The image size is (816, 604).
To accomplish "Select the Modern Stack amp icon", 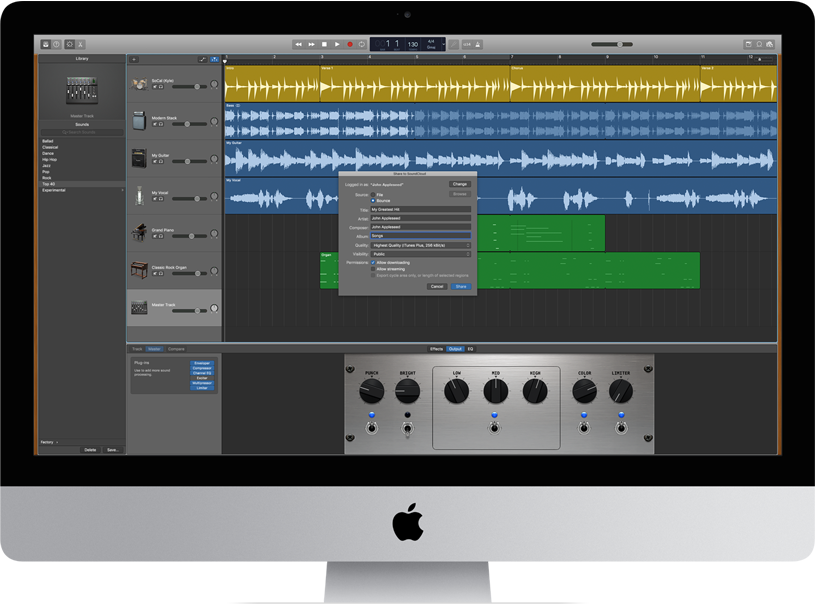I will 139,121.
